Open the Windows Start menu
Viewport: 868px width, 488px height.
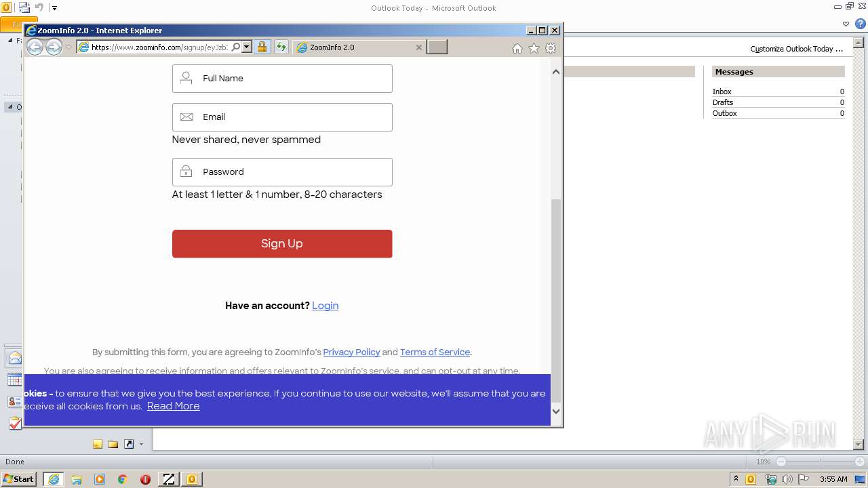(19, 479)
